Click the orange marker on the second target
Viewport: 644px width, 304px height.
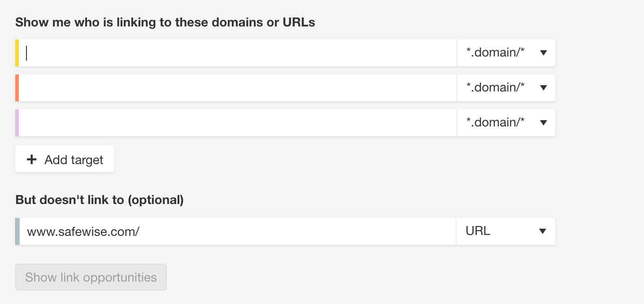click(x=17, y=88)
